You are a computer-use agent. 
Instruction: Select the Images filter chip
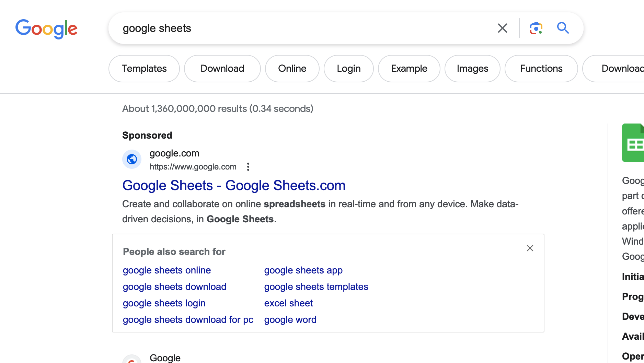point(472,69)
